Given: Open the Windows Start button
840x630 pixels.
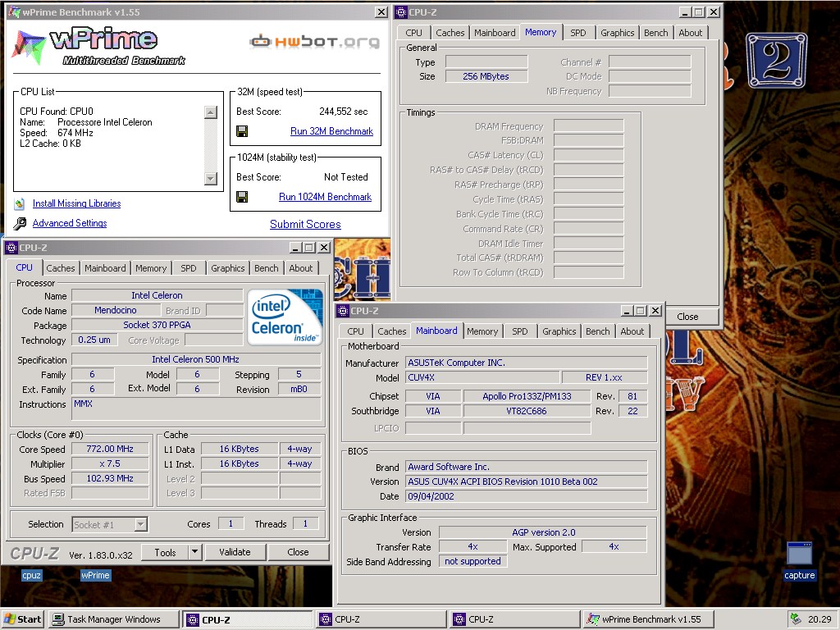Looking at the screenshot, I should [x=22, y=619].
